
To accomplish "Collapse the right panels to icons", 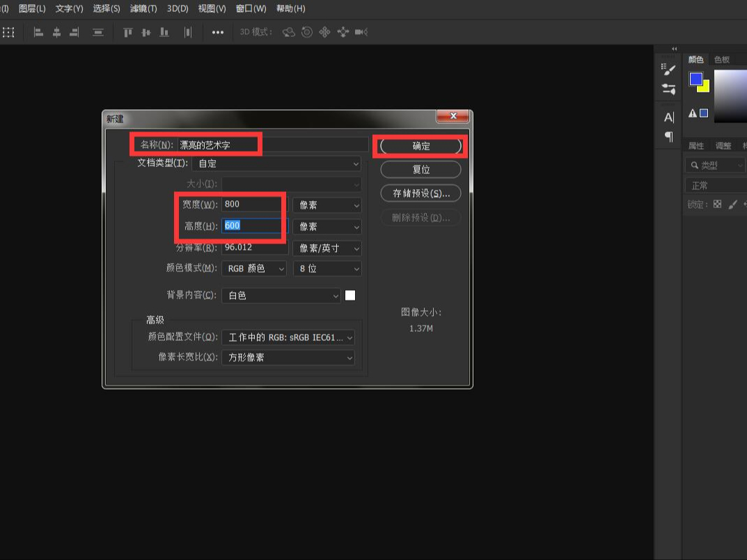I will pos(673,49).
